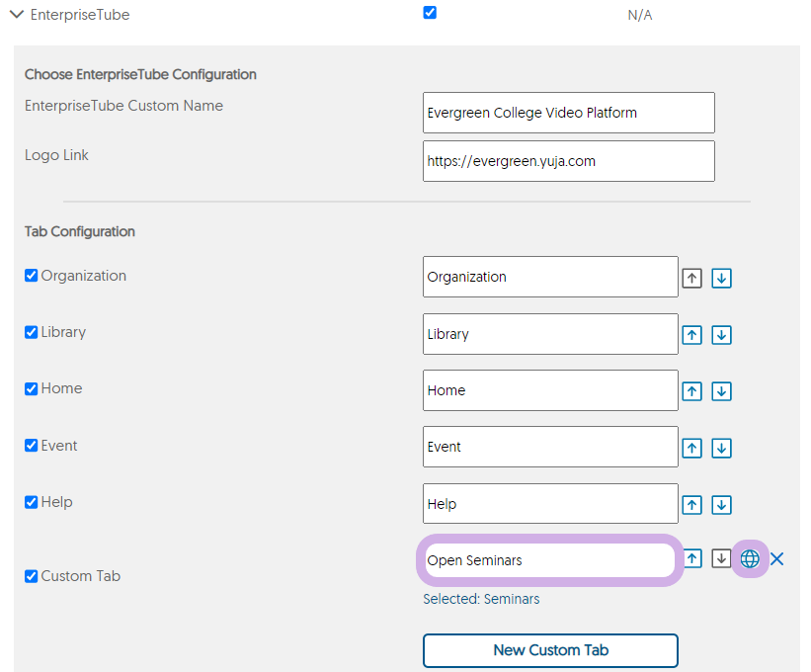This screenshot has width=811, height=672.
Task: Click into the Logo Link field
Action: tap(568, 161)
